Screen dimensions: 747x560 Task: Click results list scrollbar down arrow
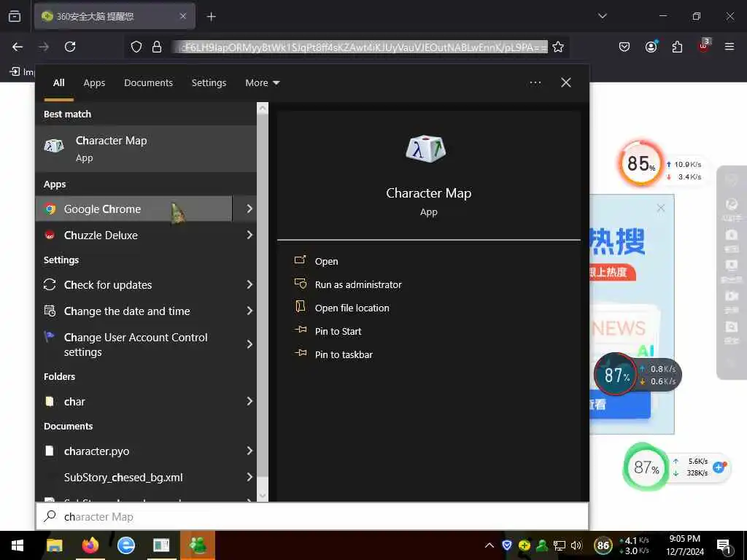click(263, 496)
